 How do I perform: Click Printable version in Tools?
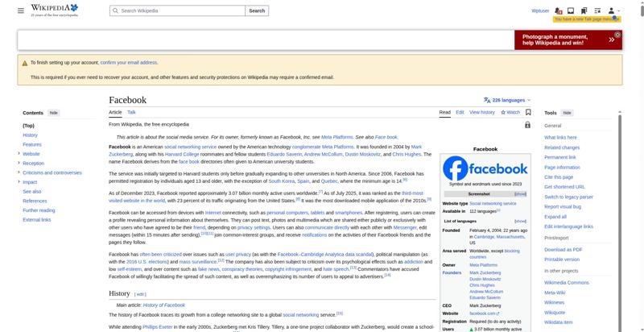(562, 259)
